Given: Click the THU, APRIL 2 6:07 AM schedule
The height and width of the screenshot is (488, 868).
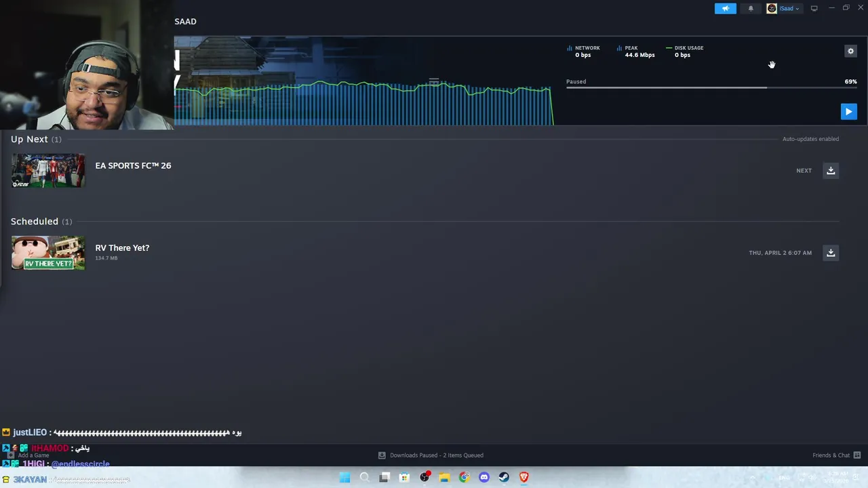Looking at the screenshot, I should tap(780, 253).
